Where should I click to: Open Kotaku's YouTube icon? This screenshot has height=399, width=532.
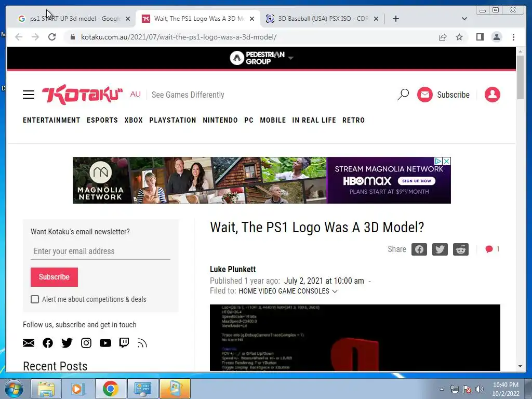(x=105, y=343)
